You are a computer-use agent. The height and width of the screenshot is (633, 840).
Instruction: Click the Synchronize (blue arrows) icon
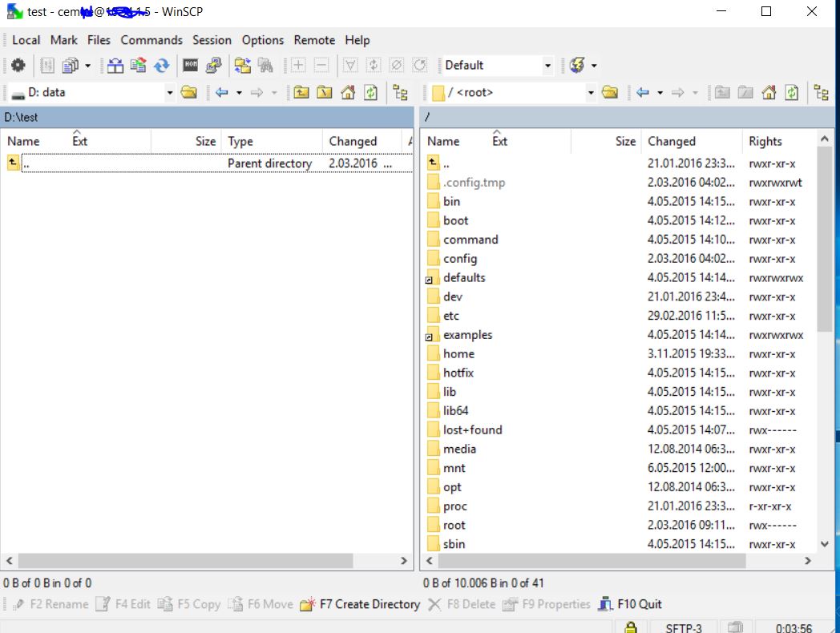coord(162,66)
